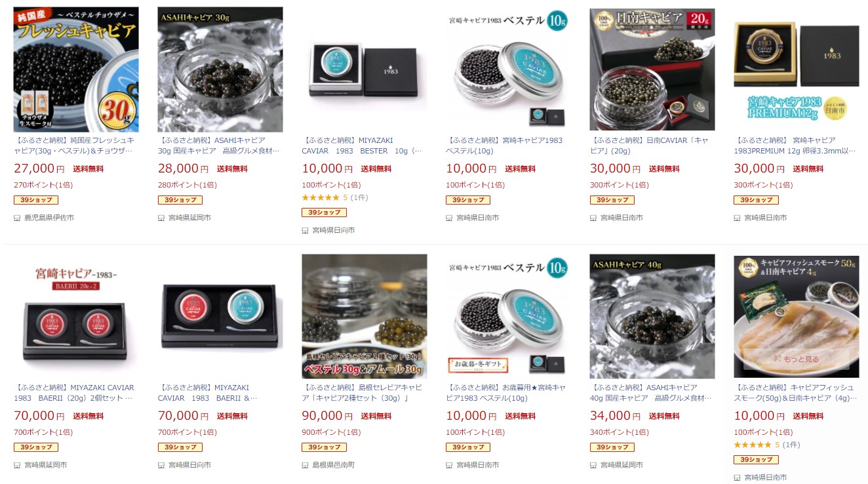The image size is (868, 484).
Task: Open ASAHIキャビア 30g product thumbnail
Action: point(220,70)
